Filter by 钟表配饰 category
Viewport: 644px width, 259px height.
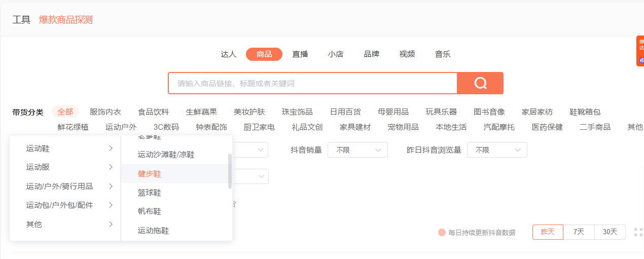point(211,127)
